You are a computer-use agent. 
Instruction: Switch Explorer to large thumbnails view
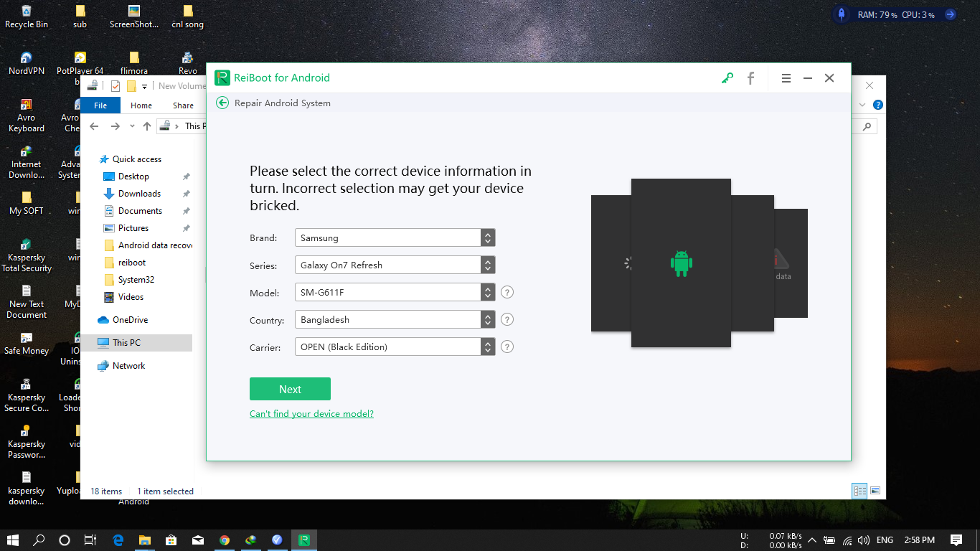[x=875, y=491]
